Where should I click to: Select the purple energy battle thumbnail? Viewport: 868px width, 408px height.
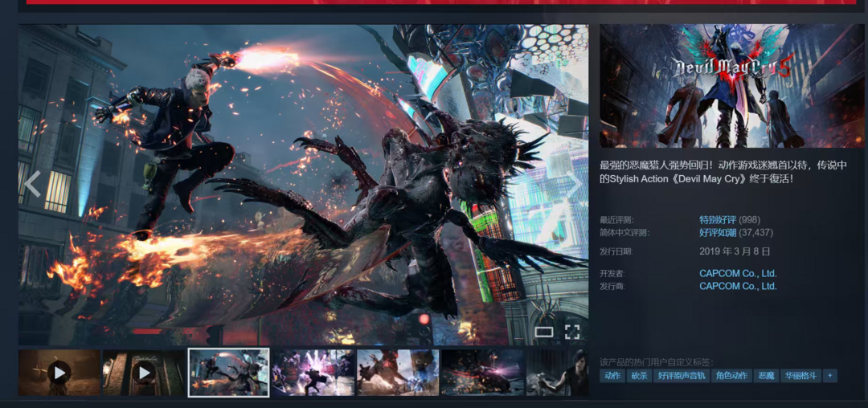[313, 373]
